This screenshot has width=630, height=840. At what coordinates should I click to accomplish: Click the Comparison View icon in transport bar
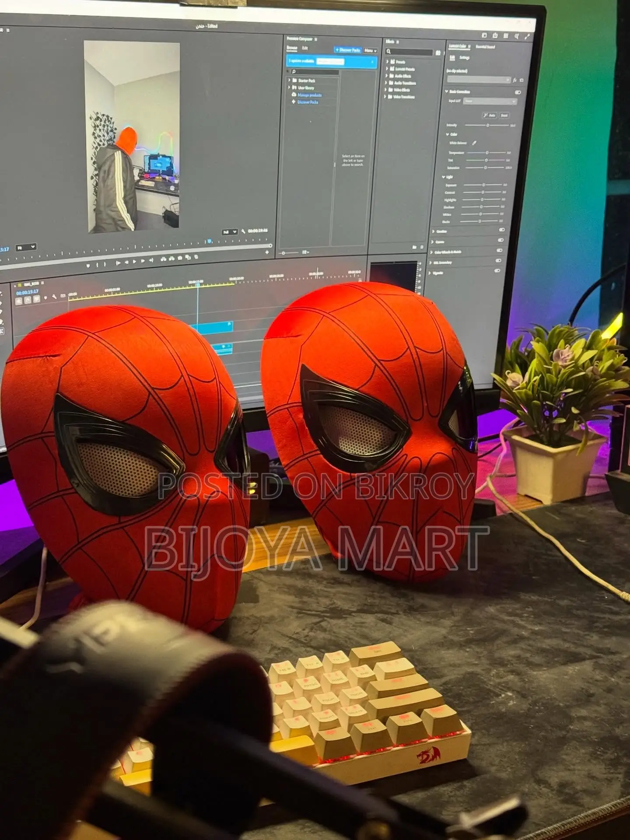tap(188, 257)
